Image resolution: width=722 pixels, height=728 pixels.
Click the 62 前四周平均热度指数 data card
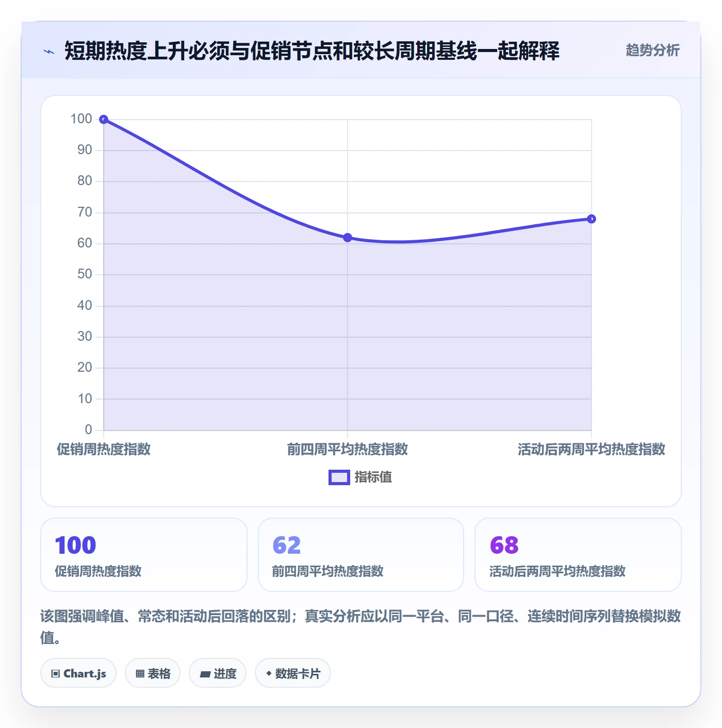361,555
